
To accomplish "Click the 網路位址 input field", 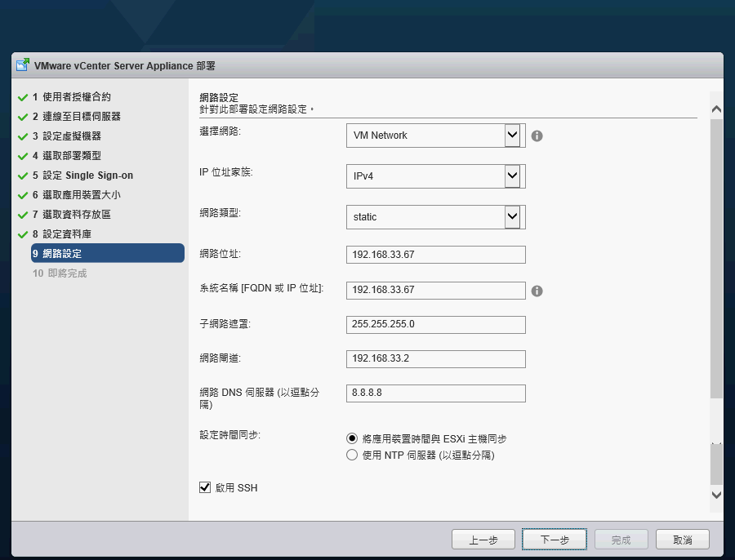I will pos(435,255).
